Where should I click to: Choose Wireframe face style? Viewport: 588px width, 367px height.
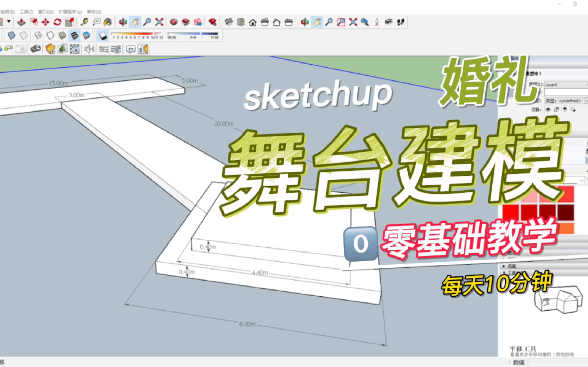coord(38,35)
